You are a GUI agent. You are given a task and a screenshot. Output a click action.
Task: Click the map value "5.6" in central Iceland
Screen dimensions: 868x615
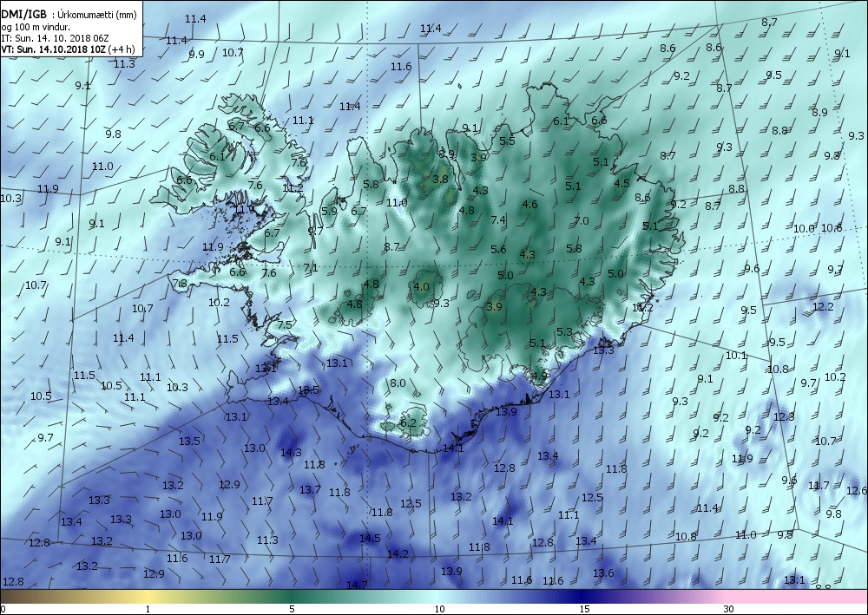498,250
